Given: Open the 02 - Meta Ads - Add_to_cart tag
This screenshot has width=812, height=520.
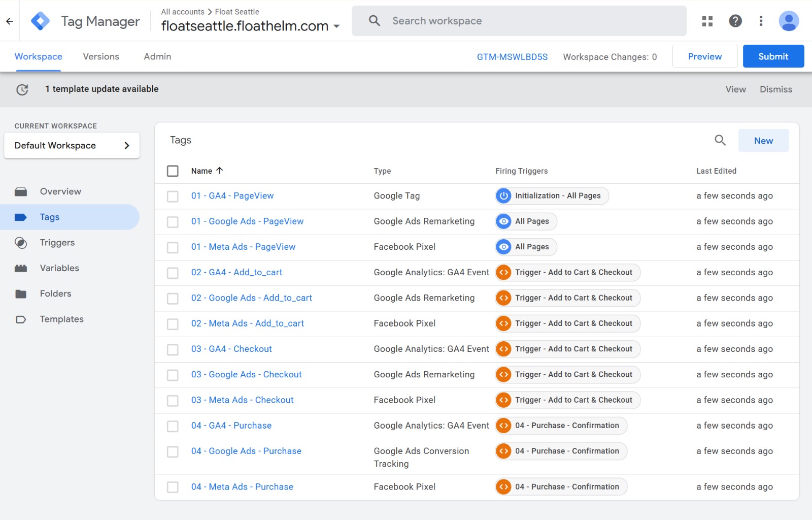Looking at the screenshot, I should coord(247,323).
